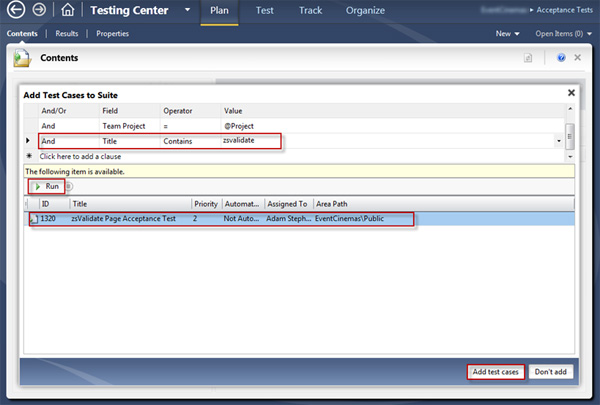Viewport: 600px width, 405px height.
Task: Go to the home icon
Action: click(67, 13)
